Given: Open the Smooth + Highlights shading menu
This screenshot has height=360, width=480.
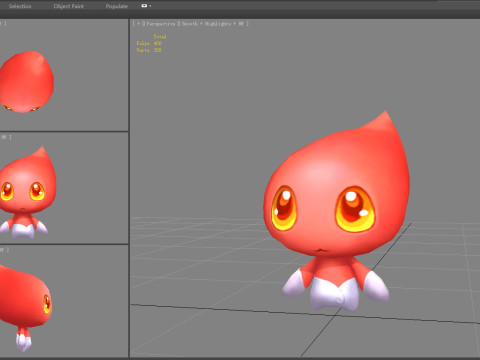Looking at the screenshot, I should (213, 24).
